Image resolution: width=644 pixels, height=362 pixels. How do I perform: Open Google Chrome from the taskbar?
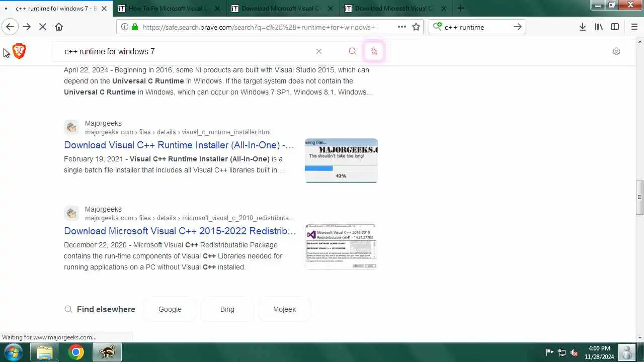(76, 352)
